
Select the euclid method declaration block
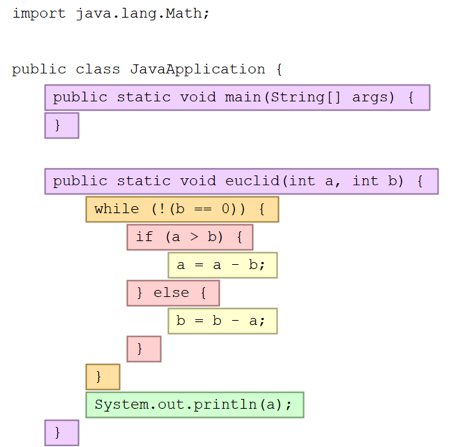(241, 181)
